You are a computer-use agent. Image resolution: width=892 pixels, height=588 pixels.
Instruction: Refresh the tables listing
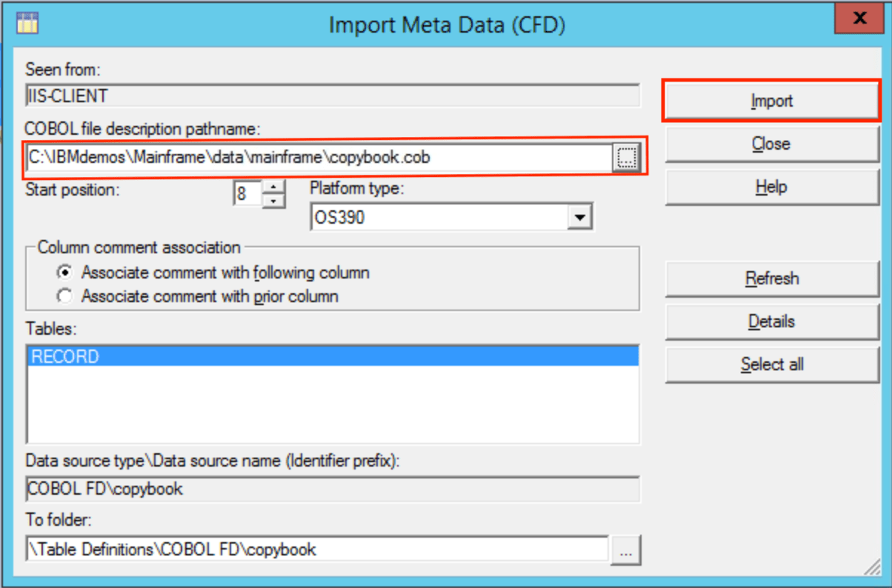click(771, 278)
